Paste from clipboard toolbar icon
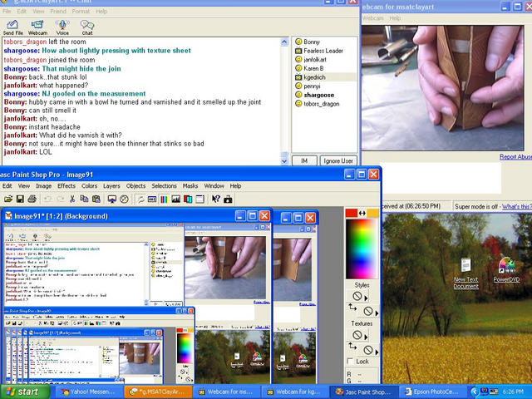Viewport: 532px width, 399px height. pyautogui.click(x=96, y=199)
